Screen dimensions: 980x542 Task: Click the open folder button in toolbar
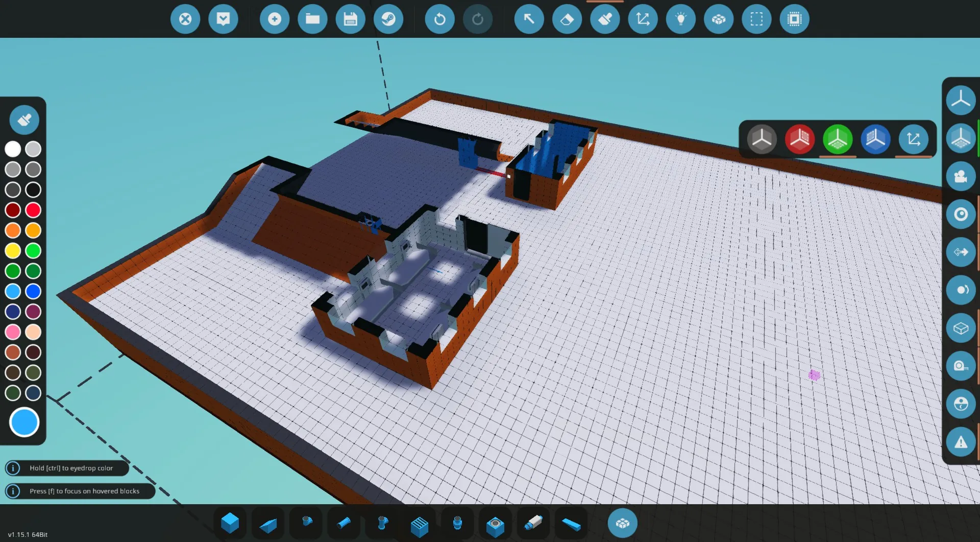coord(312,19)
